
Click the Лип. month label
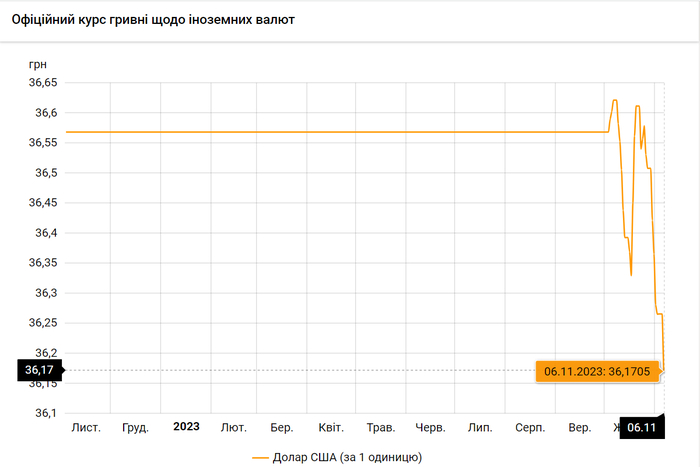click(x=480, y=427)
